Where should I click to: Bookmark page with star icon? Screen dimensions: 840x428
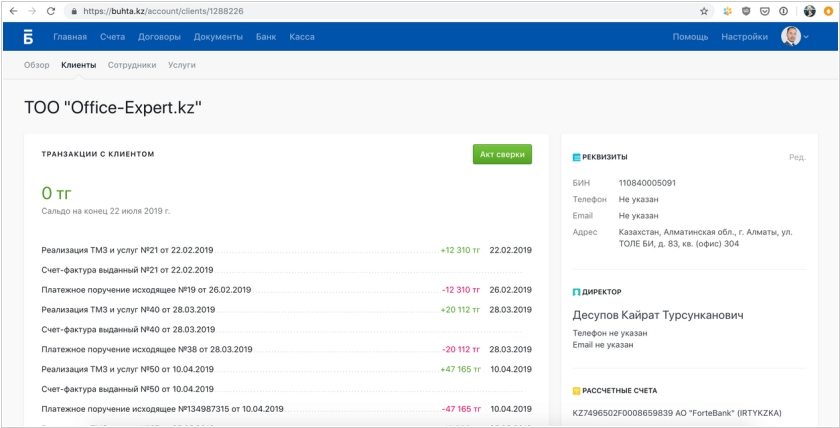704,11
